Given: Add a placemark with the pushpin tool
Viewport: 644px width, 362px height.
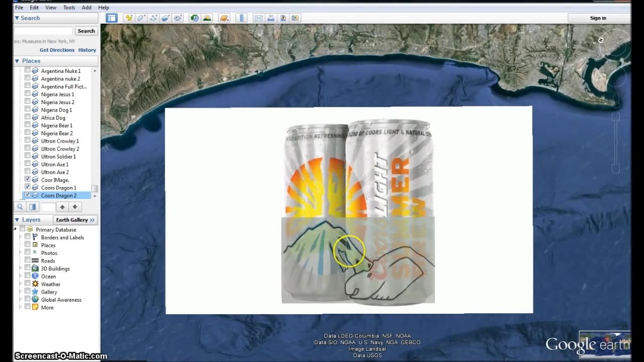Looking at the screenshot, I should pos(129,18).
